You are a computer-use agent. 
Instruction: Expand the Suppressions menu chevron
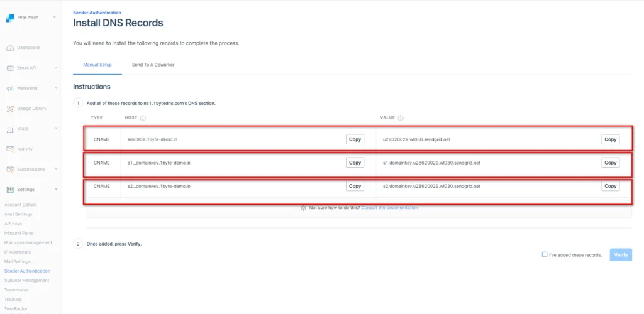pyautogui.click(x=56, y=169)
